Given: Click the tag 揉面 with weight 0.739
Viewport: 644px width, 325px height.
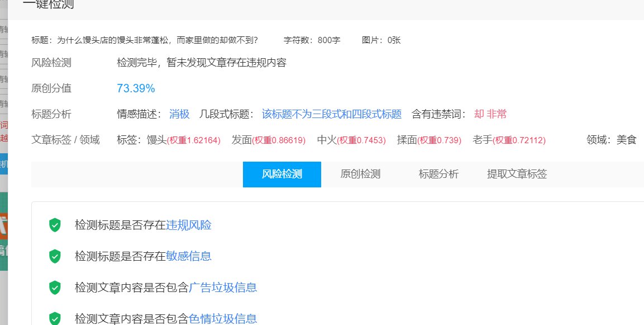Looking at the screenshot, I should pyautogui.click(x=429, y=140).
